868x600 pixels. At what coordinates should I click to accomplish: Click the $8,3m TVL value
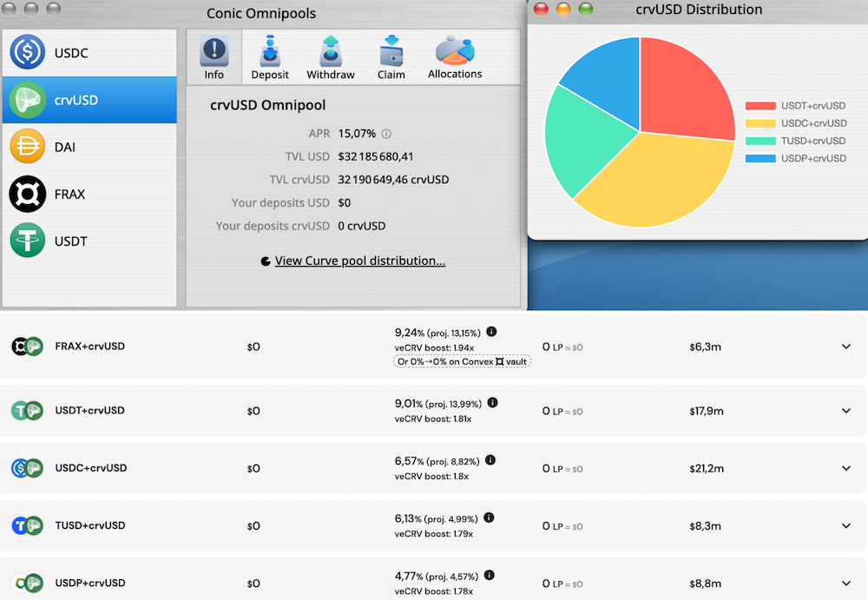click(705, 526)
